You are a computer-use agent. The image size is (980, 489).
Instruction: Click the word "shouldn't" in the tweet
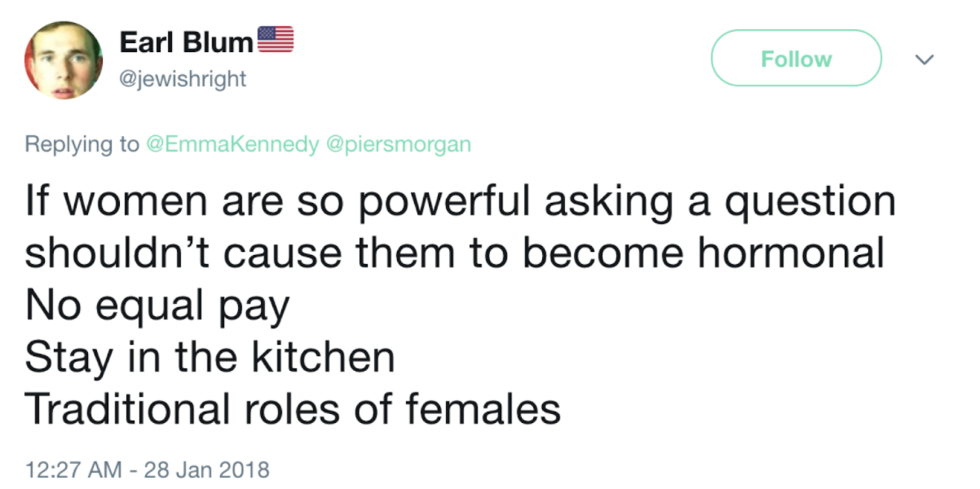(117, 254)
